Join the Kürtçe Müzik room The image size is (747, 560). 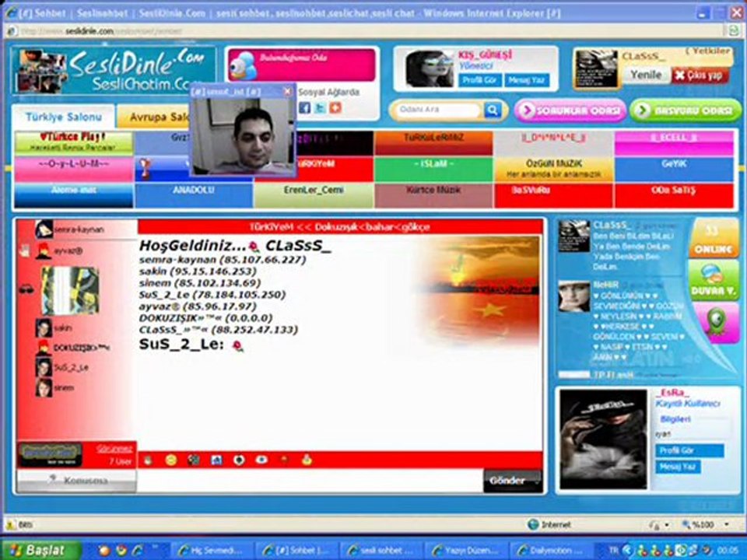(433, 196)
